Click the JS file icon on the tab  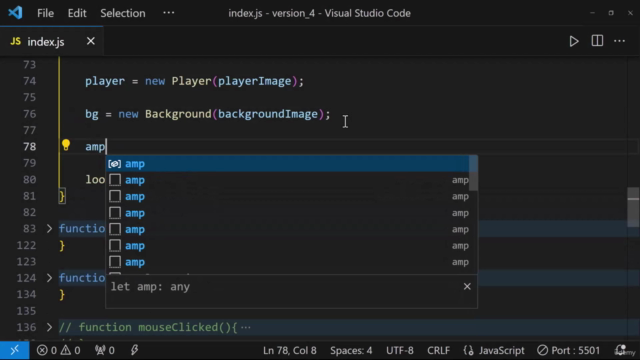(x=16, y=42)
